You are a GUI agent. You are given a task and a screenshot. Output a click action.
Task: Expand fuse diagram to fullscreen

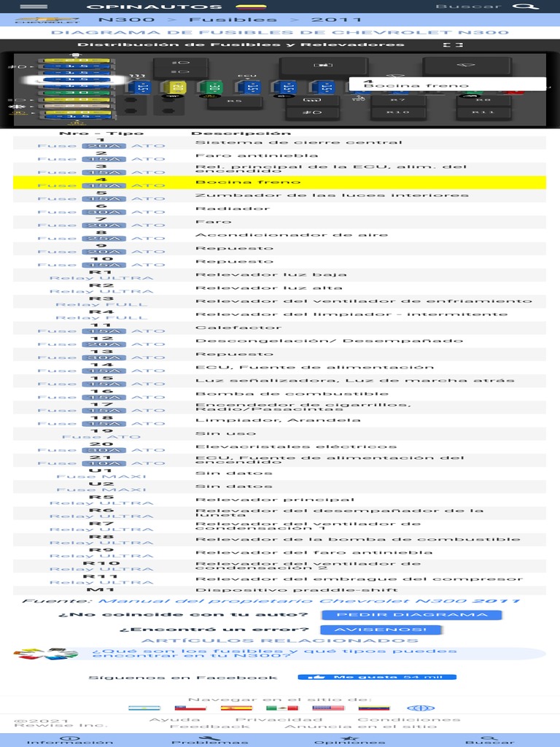[453, 44]
